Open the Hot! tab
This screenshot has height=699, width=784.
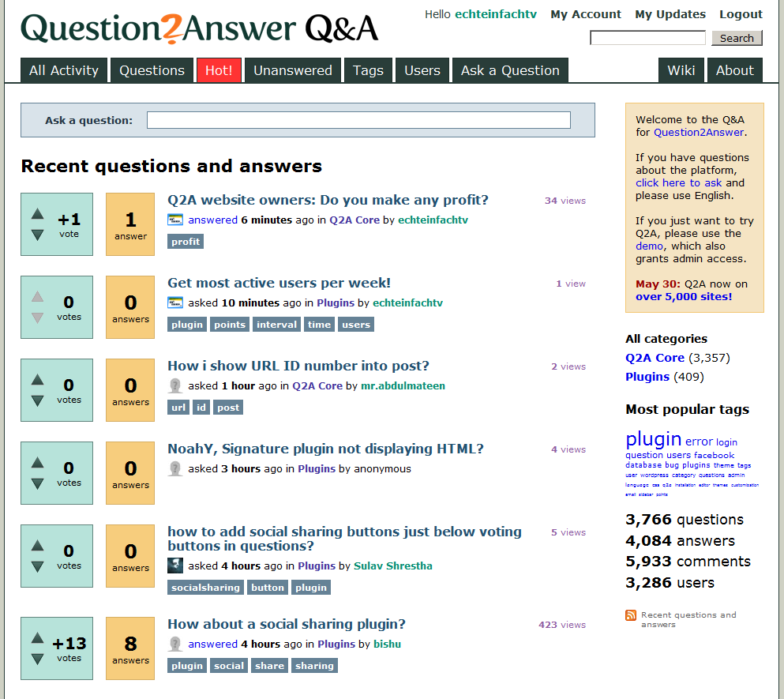pos(219,70)
